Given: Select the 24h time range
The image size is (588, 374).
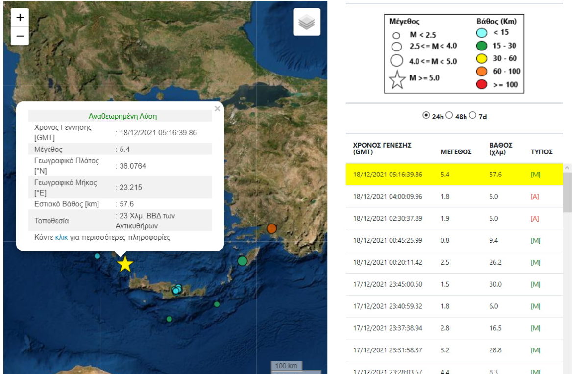Looking at the screenshot, I should tap(425, 116).
